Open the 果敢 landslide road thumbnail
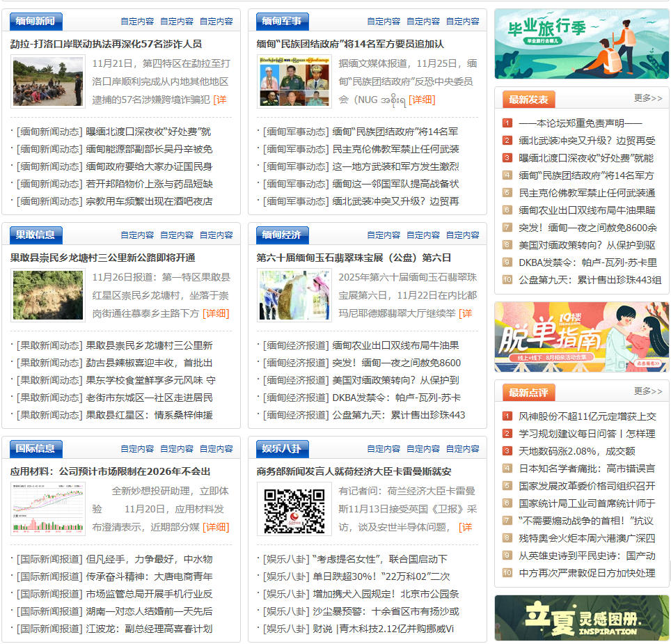The height and width of the screenshot is (644, 671). click(x=47, y=295)
